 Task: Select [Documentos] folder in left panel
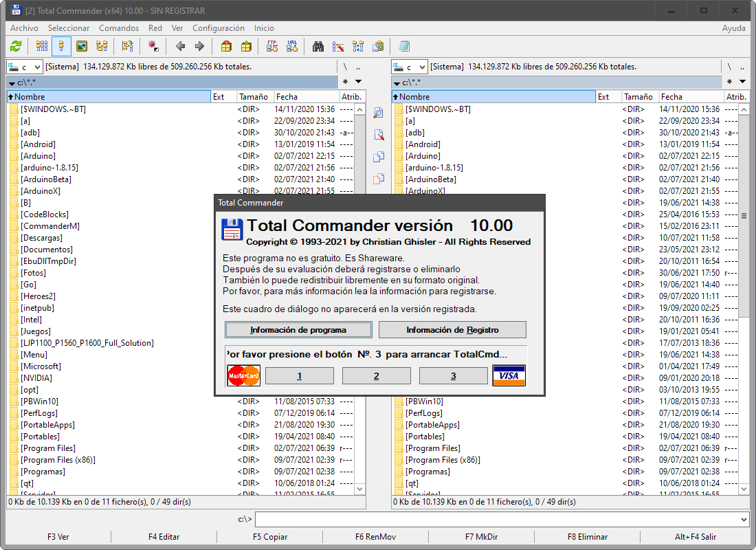(46, 250)
